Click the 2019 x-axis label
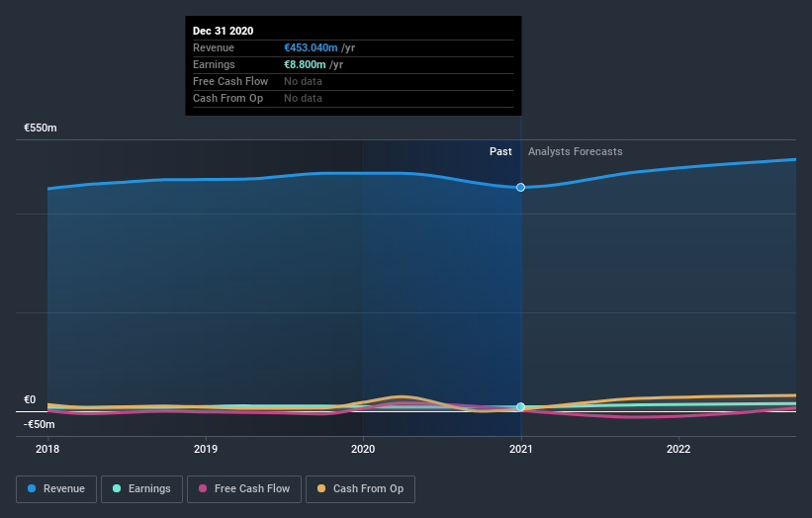Image resolution: width=812 pixels, height=518 pixels. click(x=206, y=449)
